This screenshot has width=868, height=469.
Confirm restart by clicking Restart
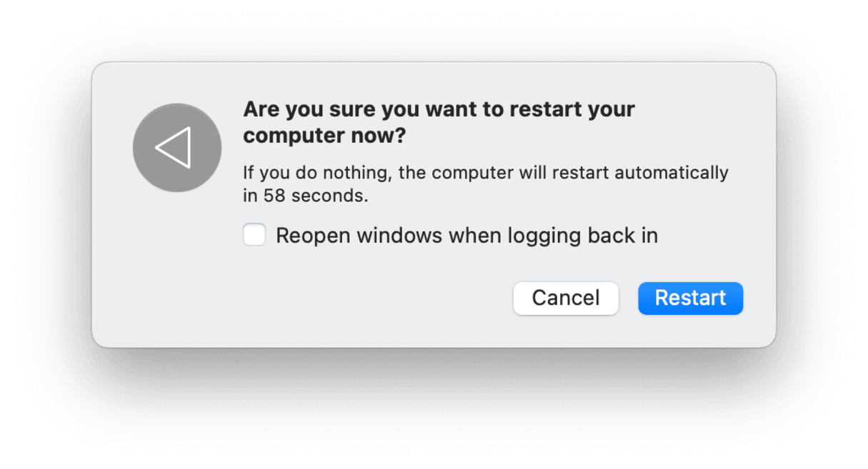click(689, 298)
